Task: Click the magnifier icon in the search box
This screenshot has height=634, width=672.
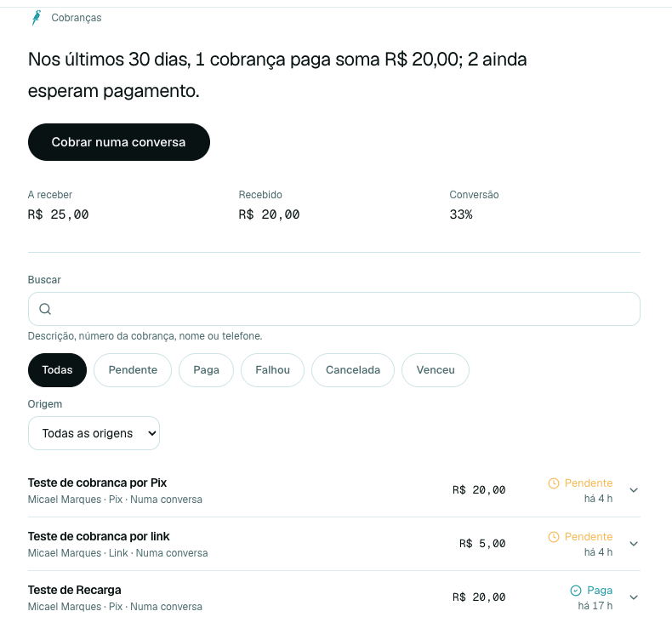Action: (45, 309)
